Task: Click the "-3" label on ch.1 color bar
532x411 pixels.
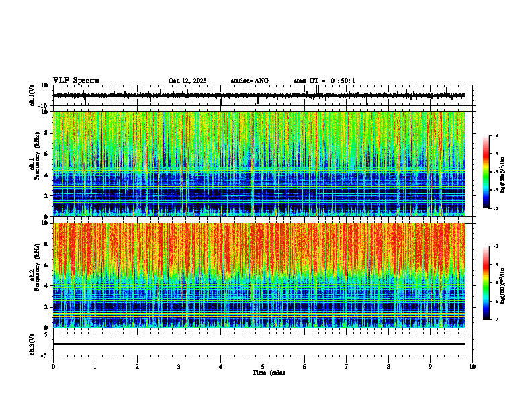Action: [x=496, y=135]
